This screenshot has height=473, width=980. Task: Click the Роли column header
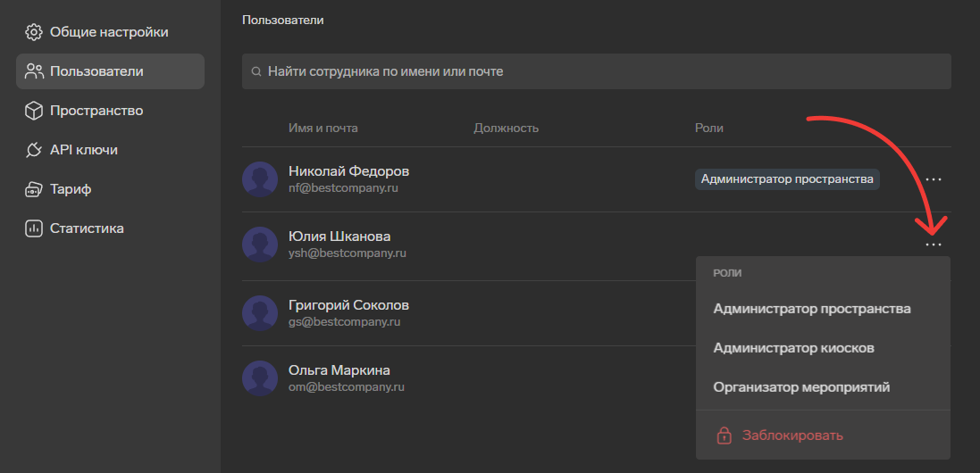click(708, 128)
